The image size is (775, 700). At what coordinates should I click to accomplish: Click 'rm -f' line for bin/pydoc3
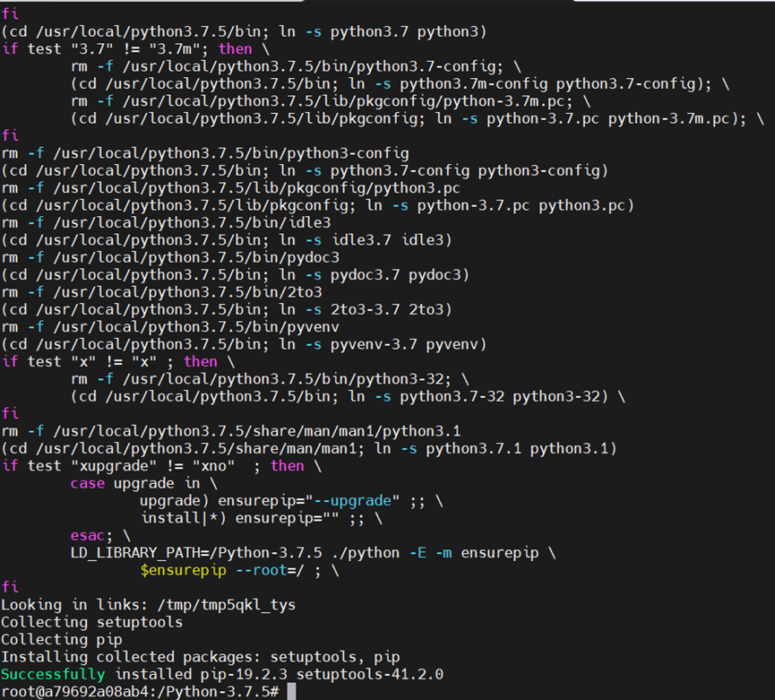point(170,257)
